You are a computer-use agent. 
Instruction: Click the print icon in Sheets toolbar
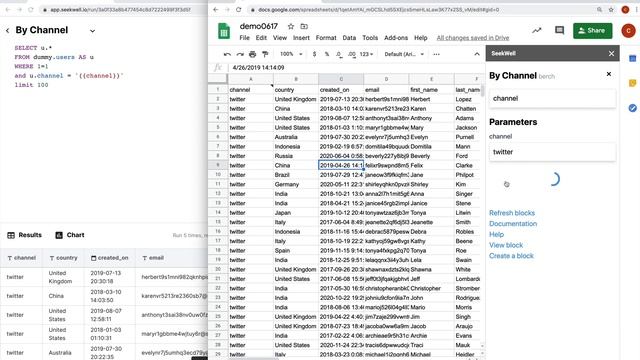253,54
